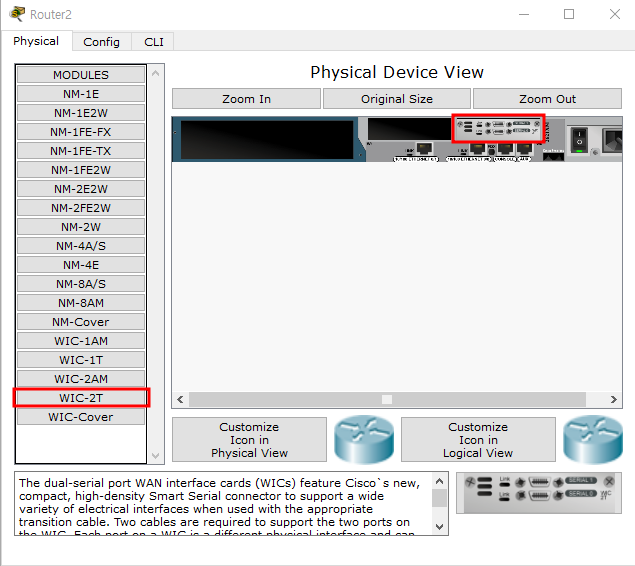This screenshot has width=635, height=566.
Task: Select the NM-2FE2W module
Action: click(81, 208)
